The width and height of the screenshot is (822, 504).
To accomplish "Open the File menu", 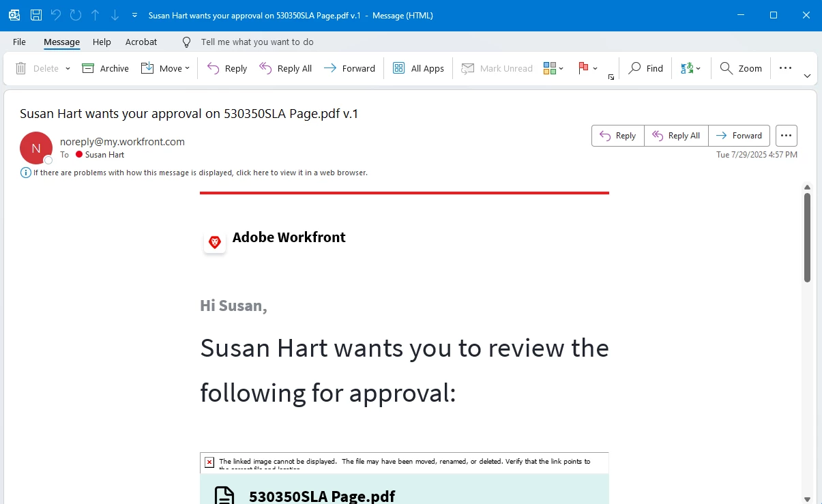I will (19, 42).
